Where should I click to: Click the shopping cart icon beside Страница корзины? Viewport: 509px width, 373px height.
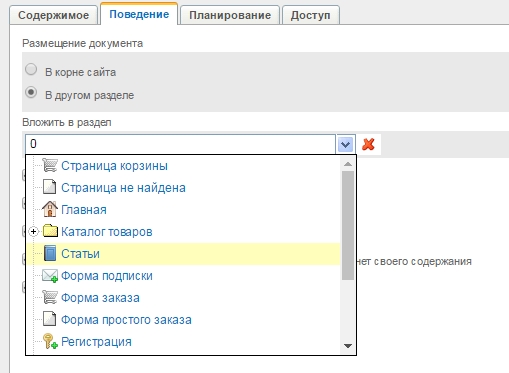click(50, 165)
